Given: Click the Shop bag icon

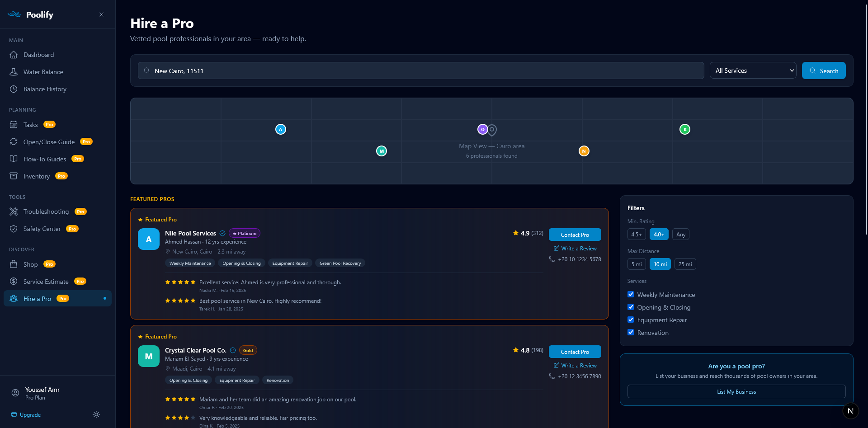Looking at the screenshot, I should click(14, 264).
